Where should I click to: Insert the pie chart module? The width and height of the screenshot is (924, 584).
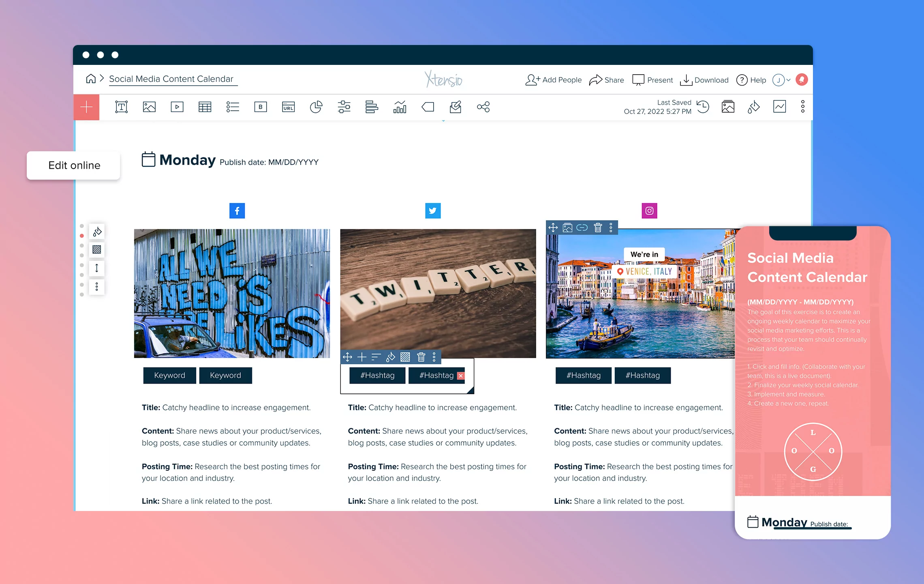[316, 107]
